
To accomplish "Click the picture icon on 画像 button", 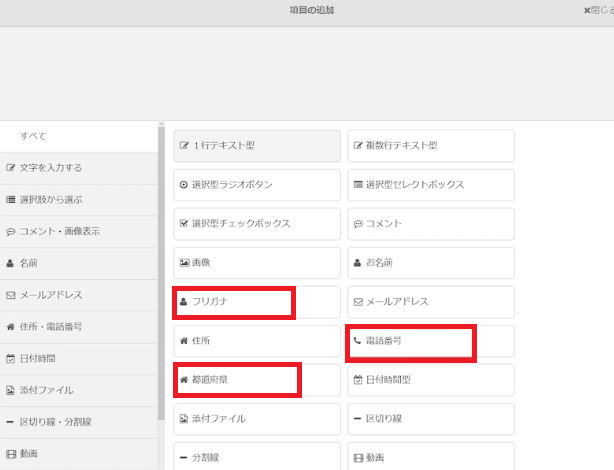I will pos(183,262).
